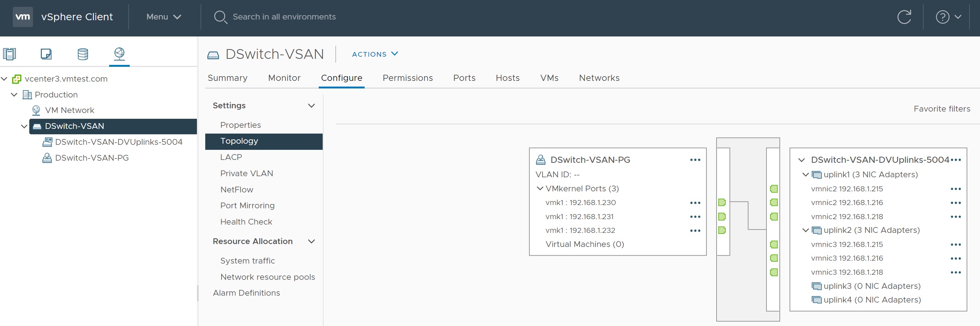This screenshot has width=980, height=326.
Task: Open Health Check settings
Action: 246,222
